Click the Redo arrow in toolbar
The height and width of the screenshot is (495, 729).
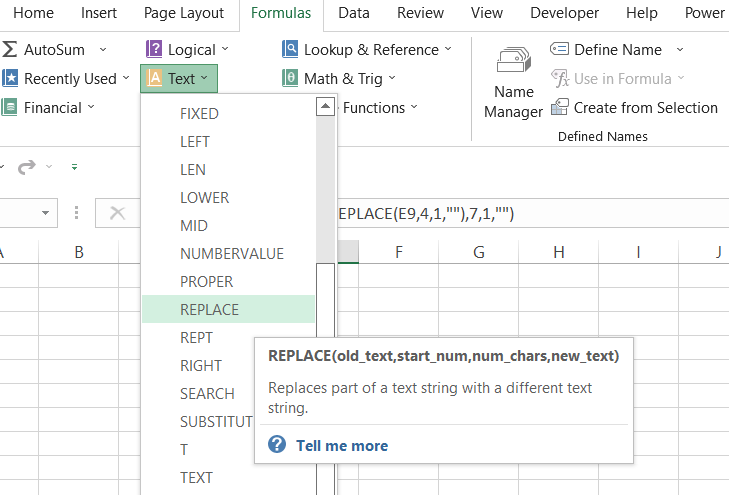(29, 166)
